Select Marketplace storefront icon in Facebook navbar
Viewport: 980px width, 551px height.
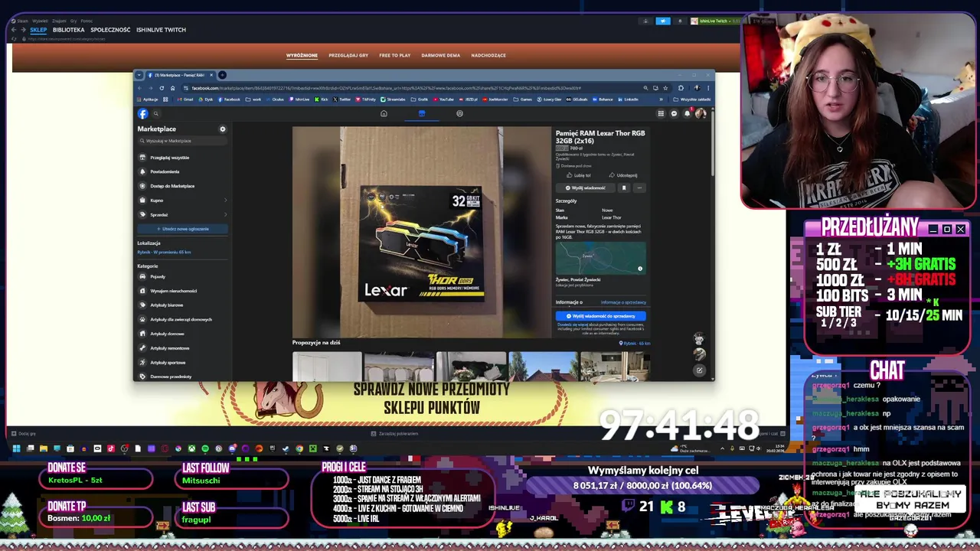[x=421, y=113]
